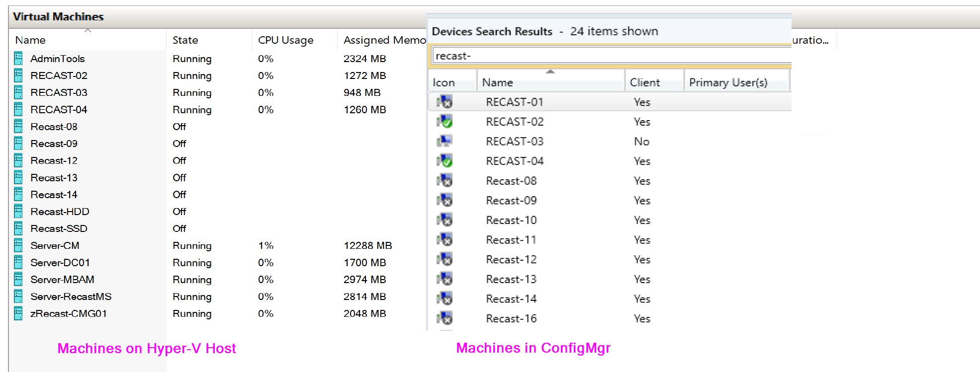The image size is (980, 372).
Task: Sort devices by Client column header
Action: [644, 82]
